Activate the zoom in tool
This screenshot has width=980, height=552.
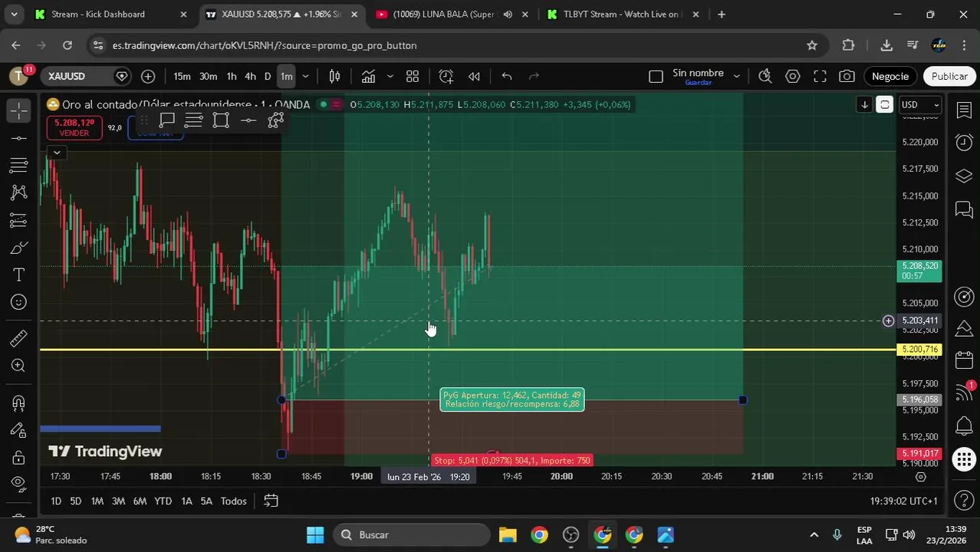[19, 366]
